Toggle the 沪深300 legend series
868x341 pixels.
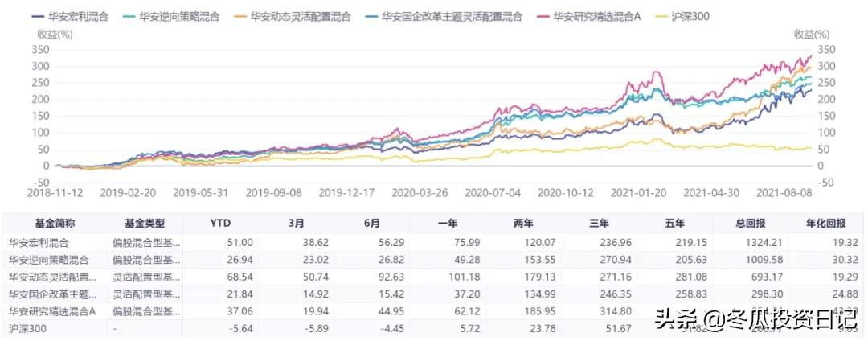(x=682, y=16)
